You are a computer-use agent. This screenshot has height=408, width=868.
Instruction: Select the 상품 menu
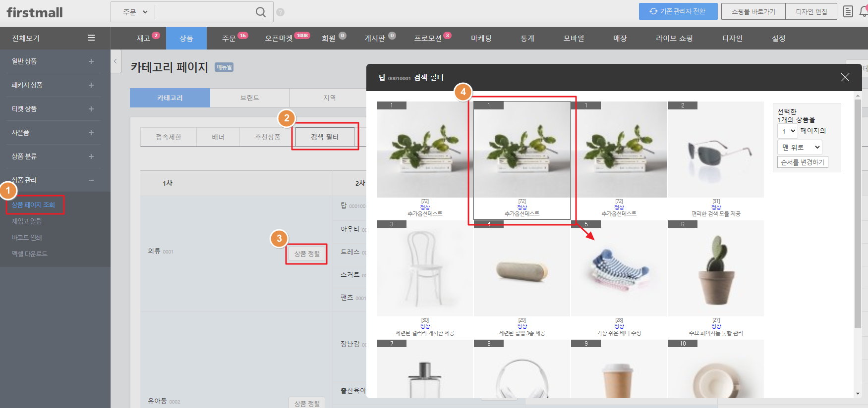(186, 38)
